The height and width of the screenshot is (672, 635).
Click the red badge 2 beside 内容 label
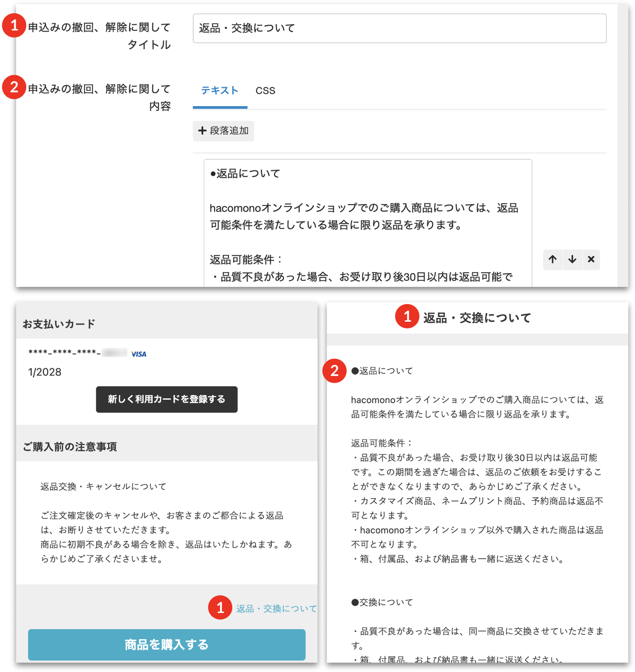(14, 87)
